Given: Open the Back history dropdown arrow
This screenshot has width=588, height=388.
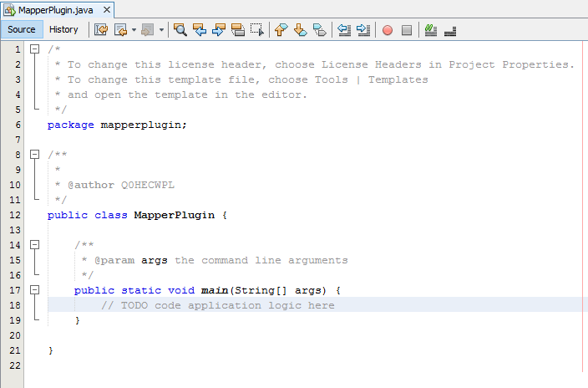Looking at the screenshot, I should click(x=134, y=29).
